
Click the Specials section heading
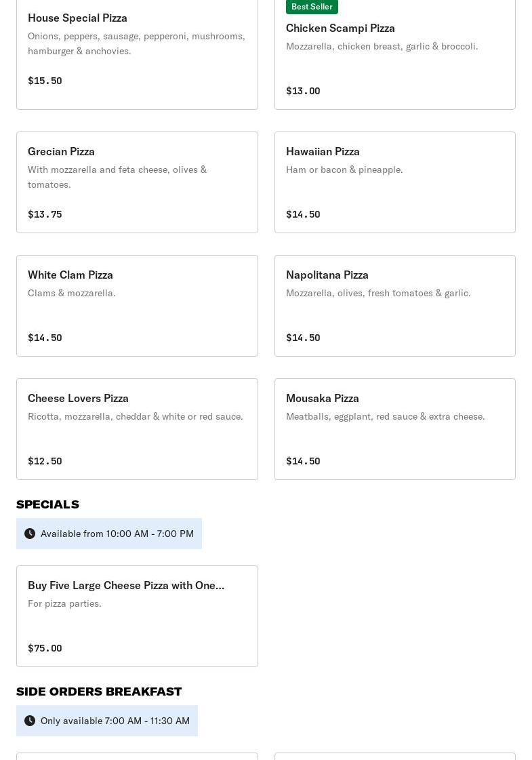click(x=47, y=504)
